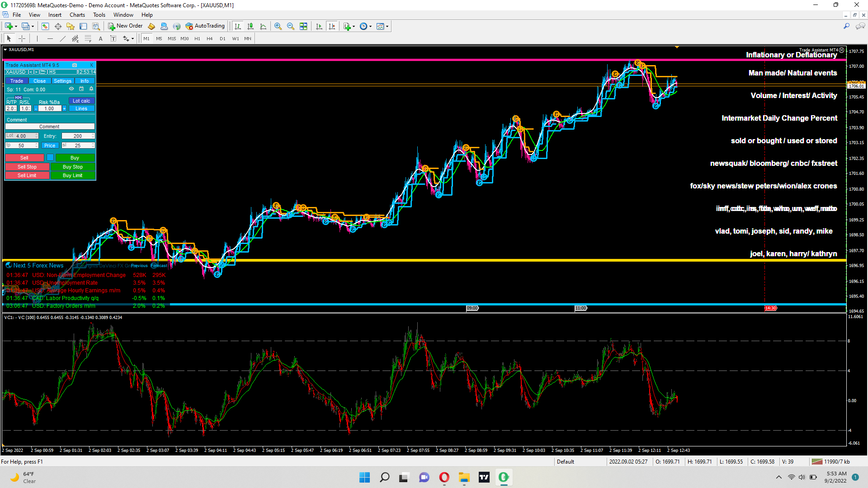Open the Charts menu
868x488 pixels.
point(77,15)
